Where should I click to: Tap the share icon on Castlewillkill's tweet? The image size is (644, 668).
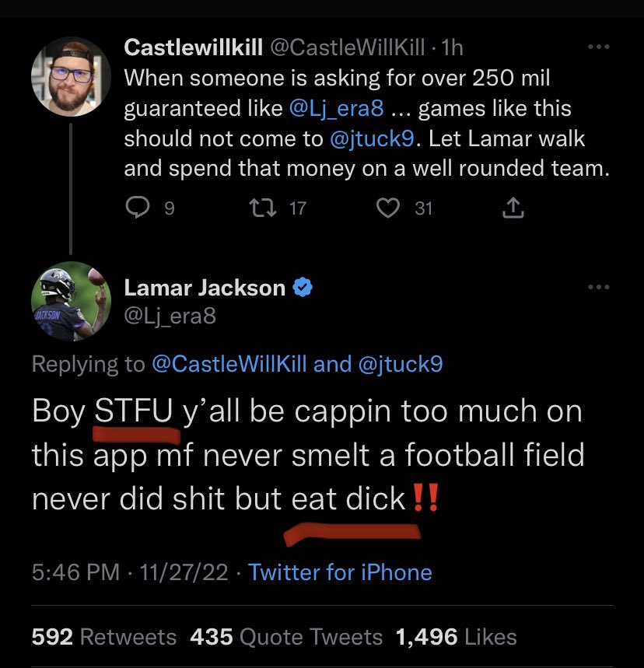[513, 208]
